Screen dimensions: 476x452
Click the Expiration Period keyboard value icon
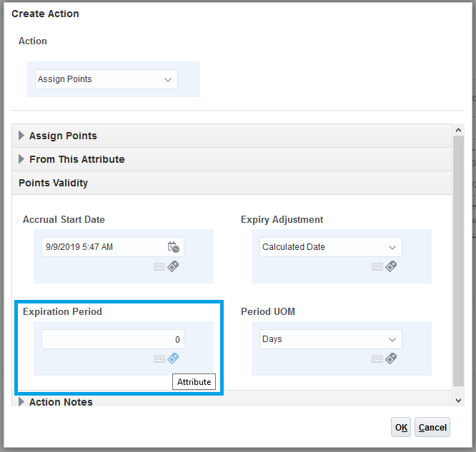(159, 359)
